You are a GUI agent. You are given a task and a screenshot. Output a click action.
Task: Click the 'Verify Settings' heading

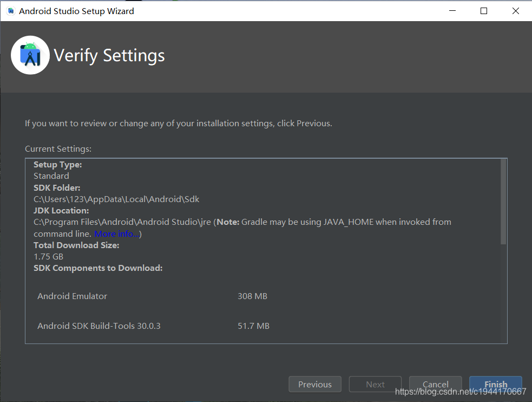tap(109, 55)
